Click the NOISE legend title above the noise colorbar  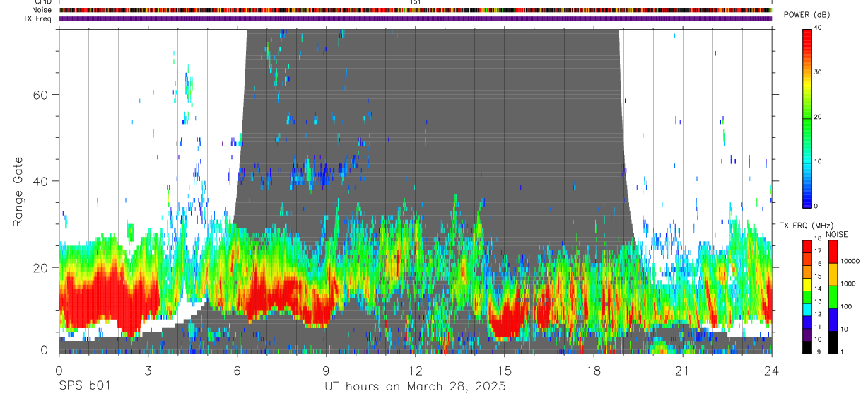coord(836,234)
